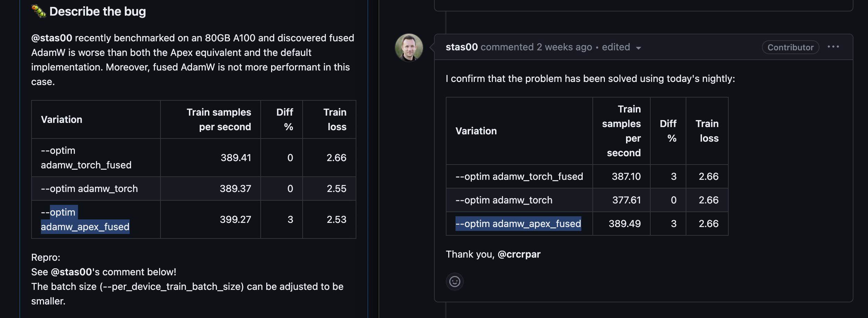Viewport: 868px width, 318px height.
Task: Open stas00's profile link
Action: tap(461, 47)
